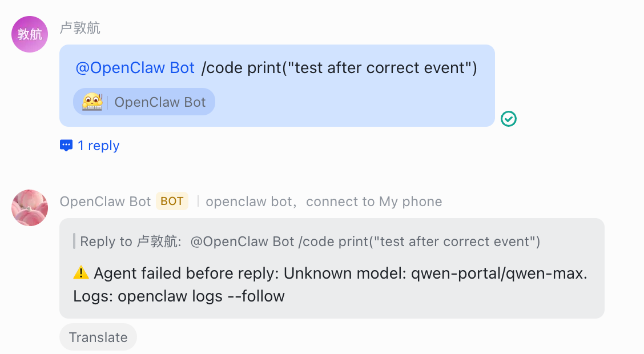Click the quote bar beside Reply to 卢敦航
The image size is (644, 354).
[x=74, y=242]
